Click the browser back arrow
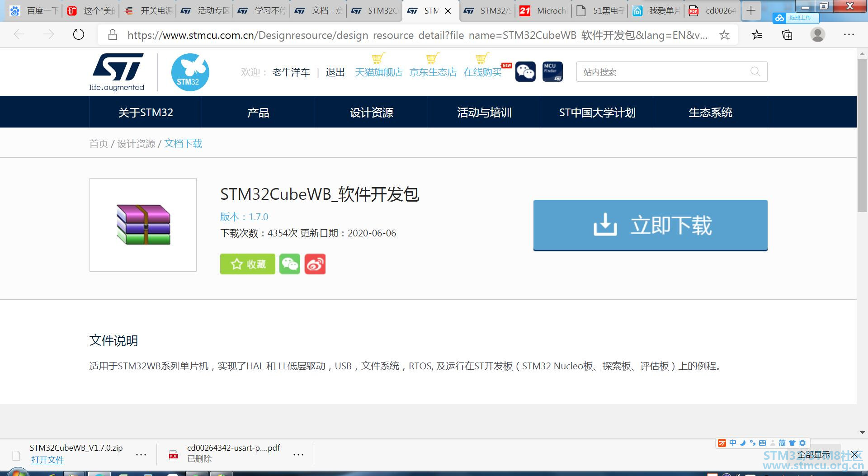 pyautogui.click(x=19, y=34)
